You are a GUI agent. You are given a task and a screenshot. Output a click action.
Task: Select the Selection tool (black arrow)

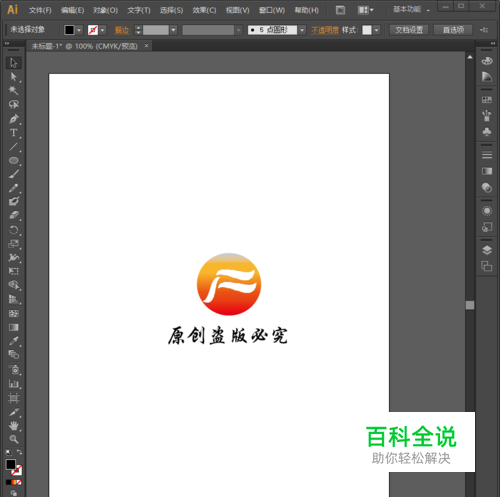(14, 63)
